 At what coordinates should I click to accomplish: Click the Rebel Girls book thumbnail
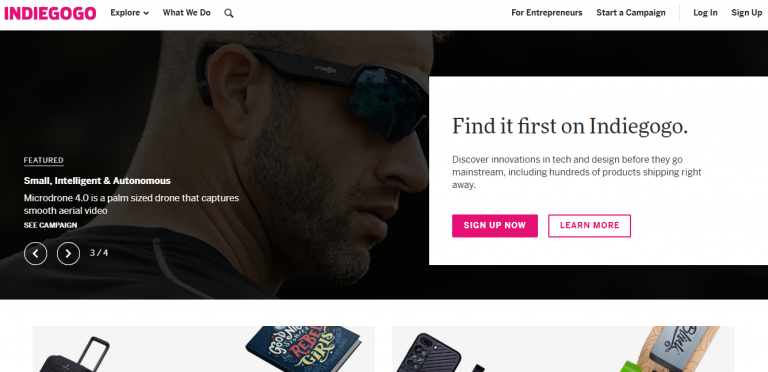(x=304, y=351)
